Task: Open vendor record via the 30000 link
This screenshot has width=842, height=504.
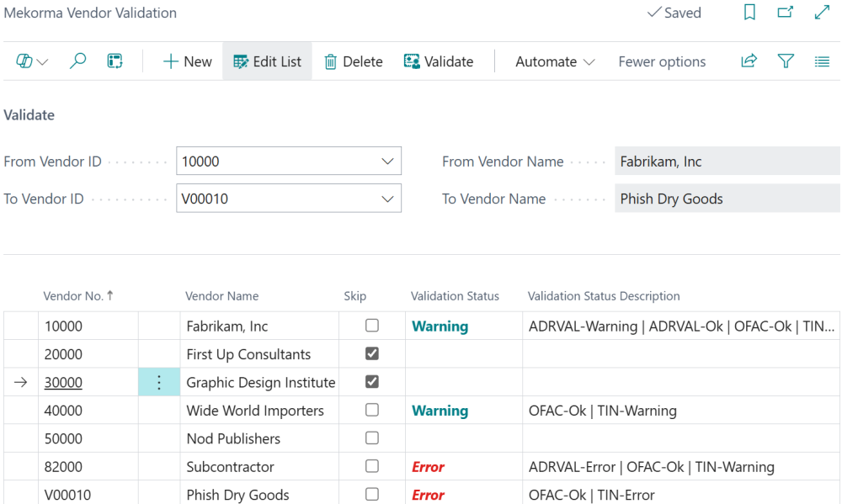Action: point(63,382)
